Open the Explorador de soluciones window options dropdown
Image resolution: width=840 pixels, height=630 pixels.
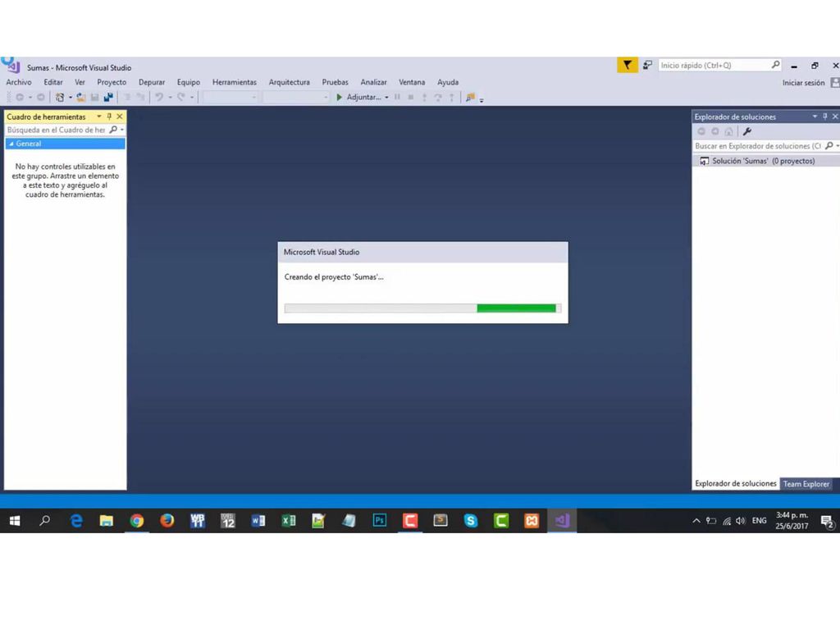tap(815, 116)
